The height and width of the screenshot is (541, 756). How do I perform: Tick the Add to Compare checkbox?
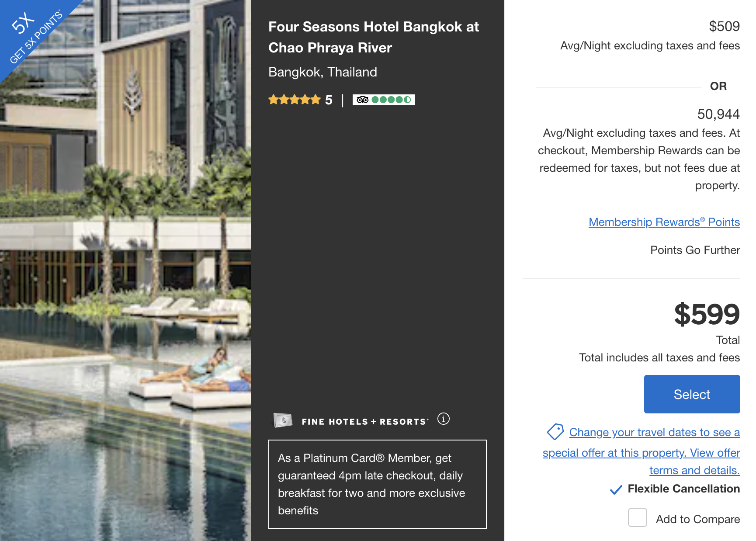[x=637, y=517]
